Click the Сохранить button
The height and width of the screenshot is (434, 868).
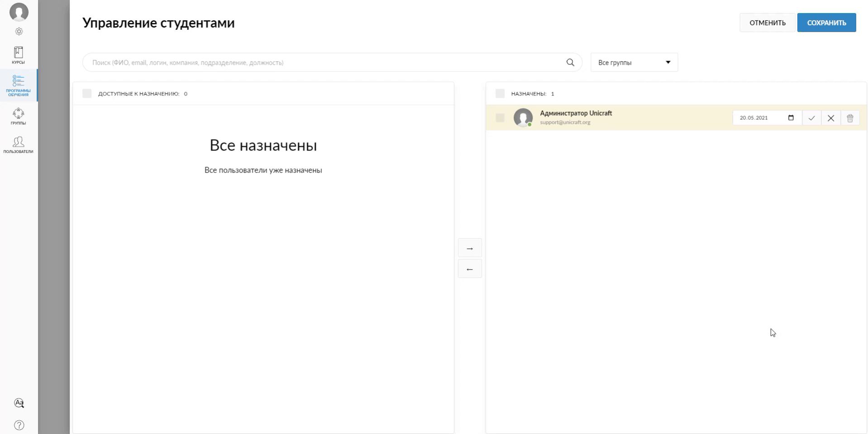coord(826,23)
